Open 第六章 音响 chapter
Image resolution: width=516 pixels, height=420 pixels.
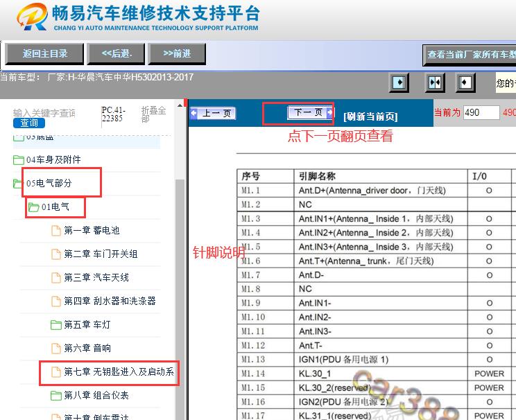tap(87, 348)
